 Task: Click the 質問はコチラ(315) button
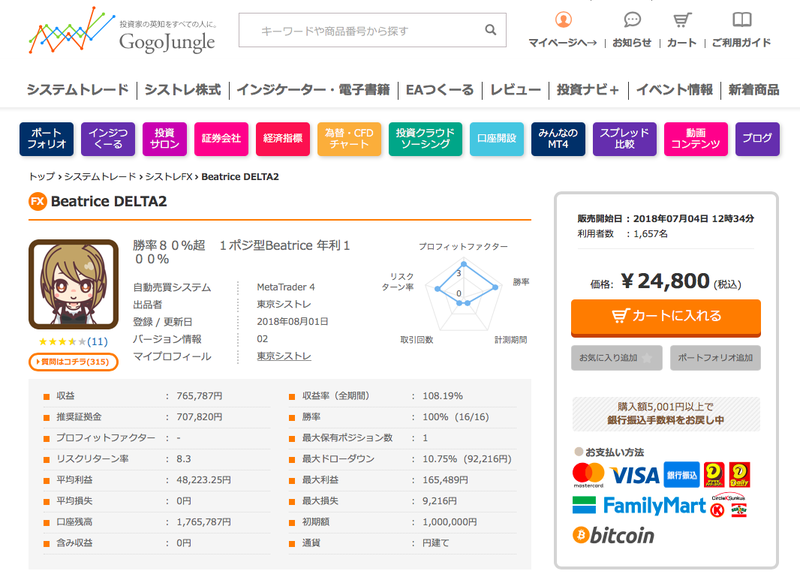(73, 362)
